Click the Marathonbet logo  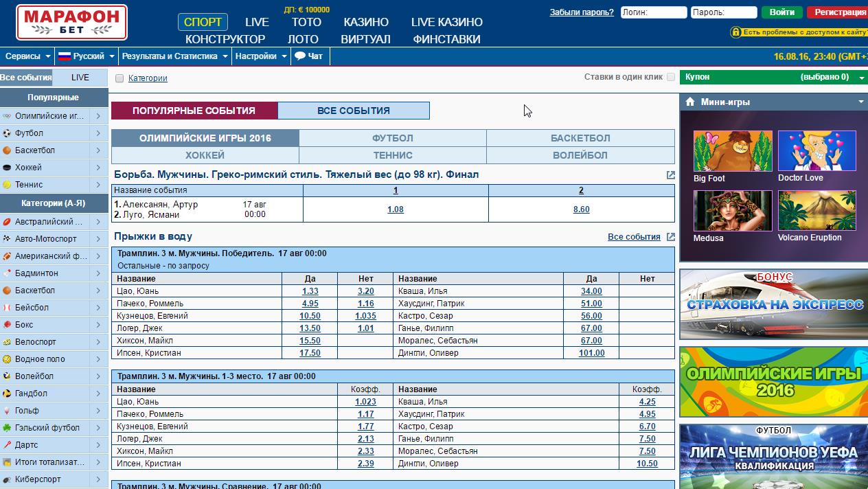tap(71, 23)
